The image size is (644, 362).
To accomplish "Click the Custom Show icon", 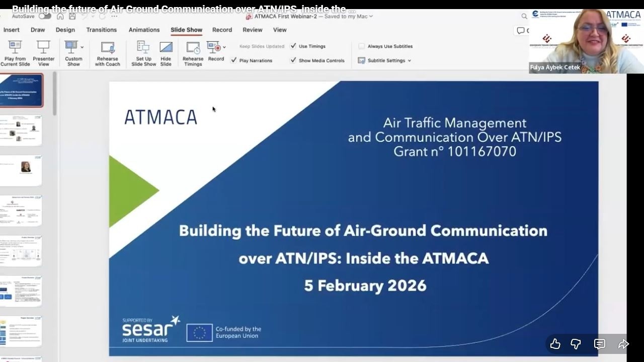I will (x=71, y=47).
